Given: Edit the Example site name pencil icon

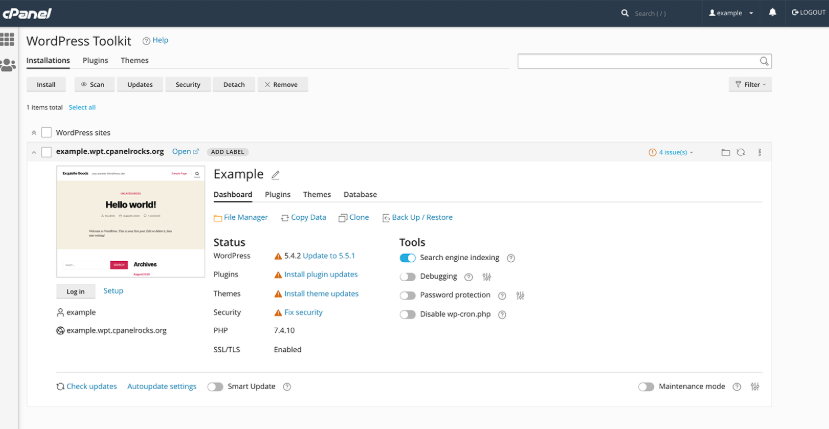Looking at the screenshot, I should (275, 175).
